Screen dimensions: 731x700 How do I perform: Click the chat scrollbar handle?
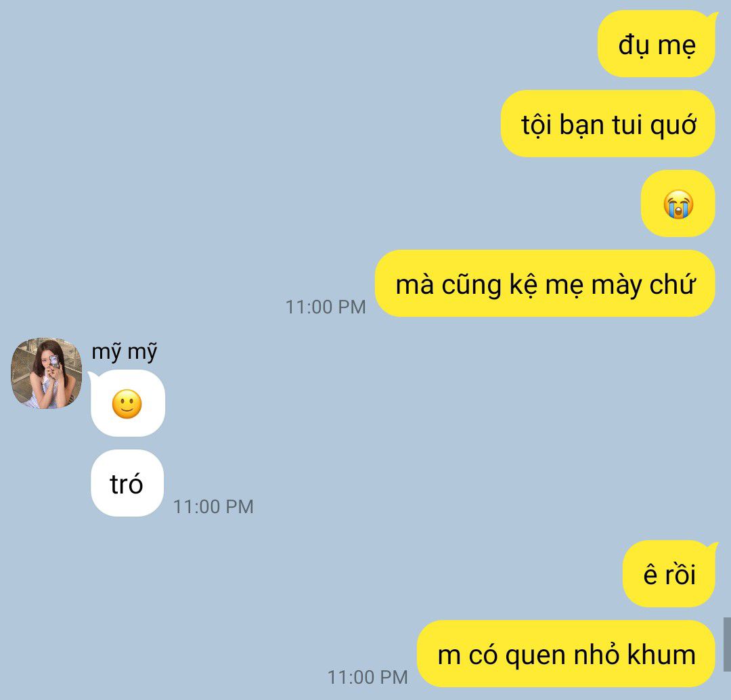pyautogui.click(x=727, y=644)
